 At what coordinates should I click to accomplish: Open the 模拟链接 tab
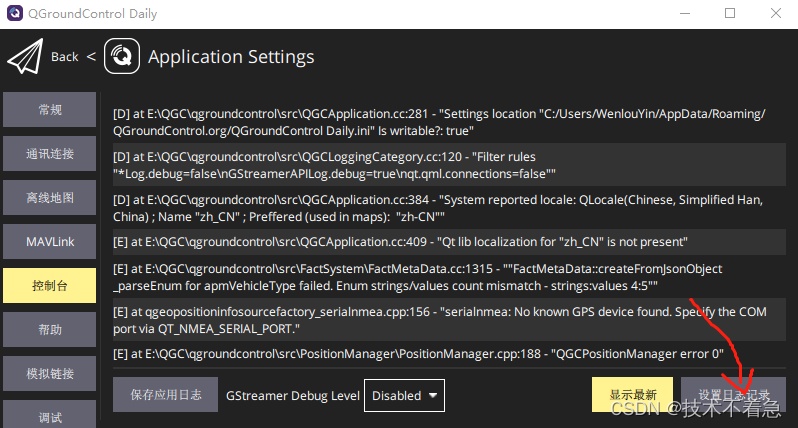pos(50,374)
